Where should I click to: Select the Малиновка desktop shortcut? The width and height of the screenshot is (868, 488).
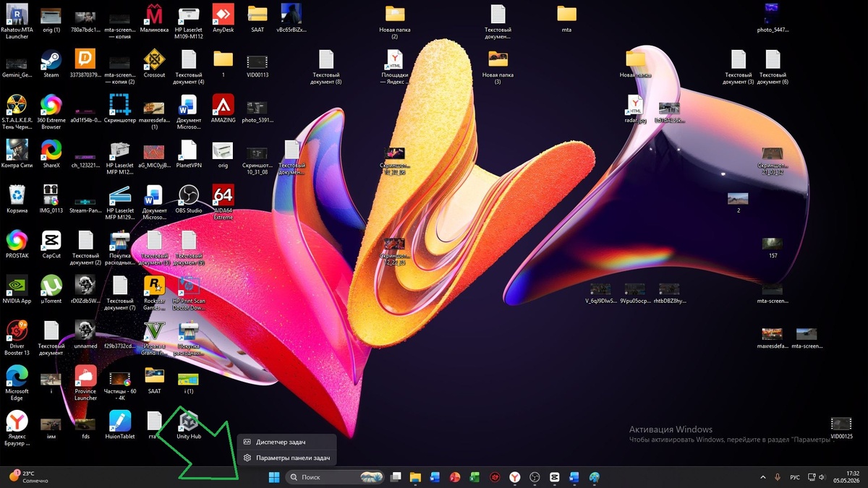pyautogui.click(x=154, y=19)
